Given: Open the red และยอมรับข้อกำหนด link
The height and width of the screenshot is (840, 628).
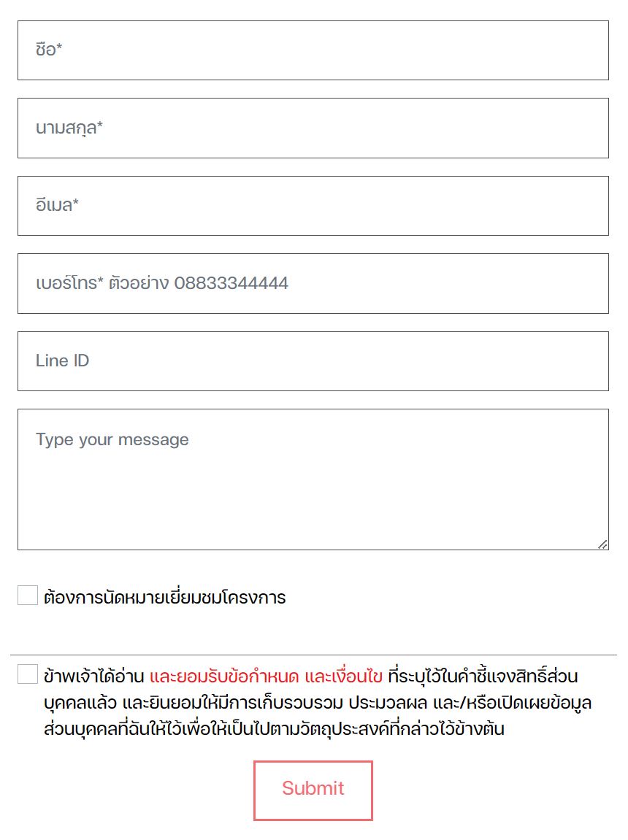Looking at the screenshot, I should coord(223,677).
